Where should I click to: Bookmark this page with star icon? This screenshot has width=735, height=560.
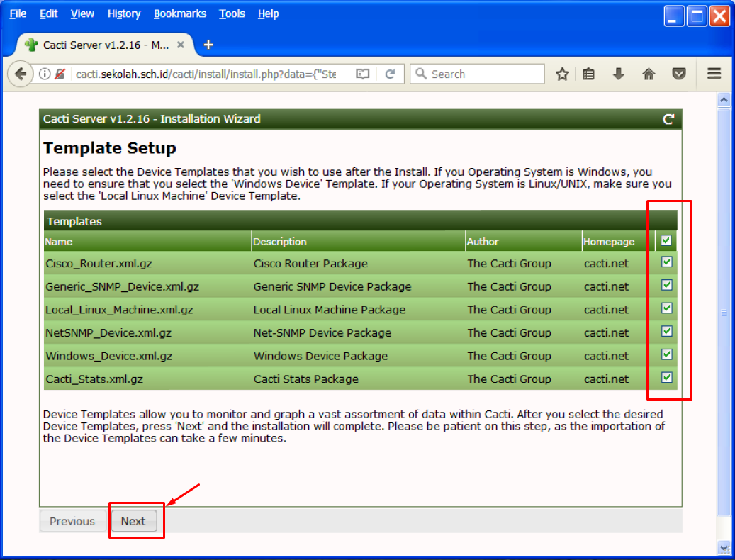coord(562,74)
